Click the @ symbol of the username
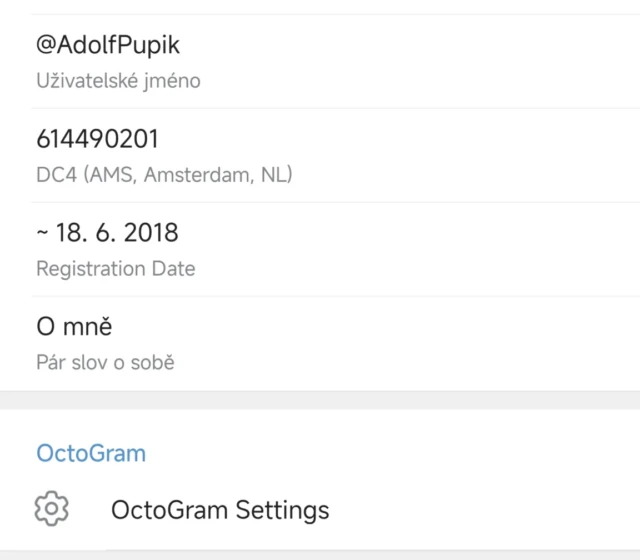The image size is (640, 560). 46,46
